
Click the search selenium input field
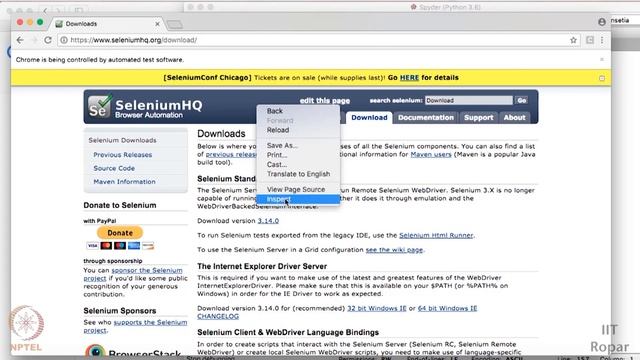pyautogui.click(x=469, y=100)
